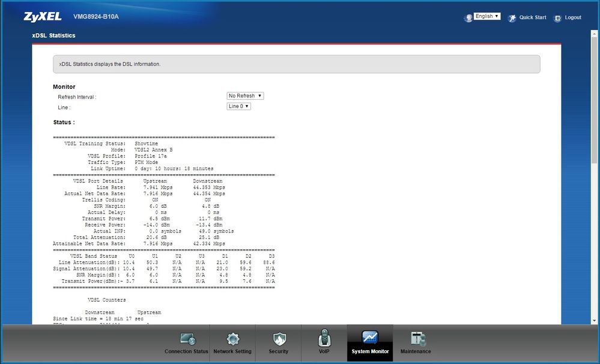600x364 pixels.
Task: Click the upstream Line Rate 7.941 Mbps
Action: point(158,187)
